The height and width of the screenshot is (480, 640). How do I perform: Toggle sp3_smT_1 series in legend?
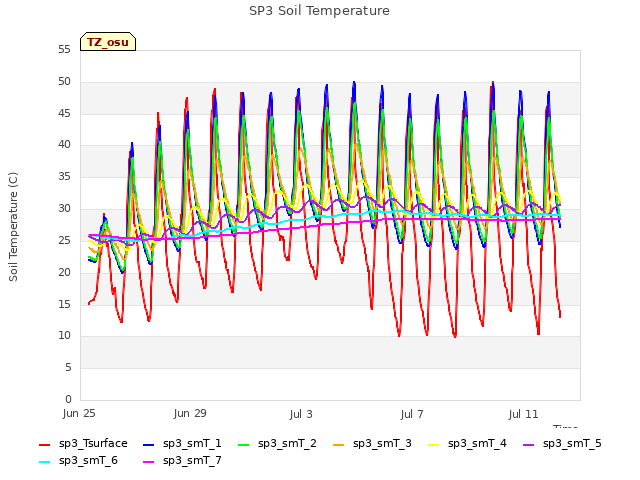click(182, 443)
